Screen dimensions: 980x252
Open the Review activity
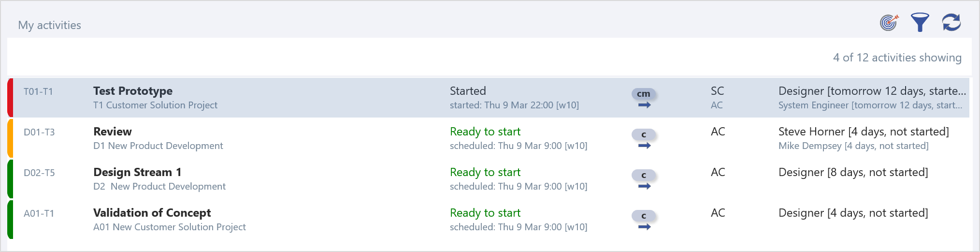(x=113, y=132)
